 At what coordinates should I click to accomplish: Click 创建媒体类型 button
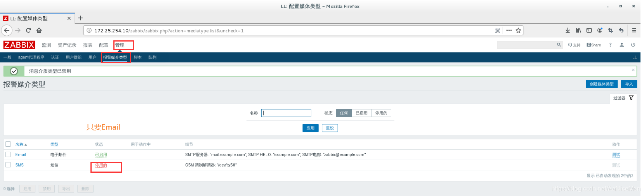tap(602, 84)
